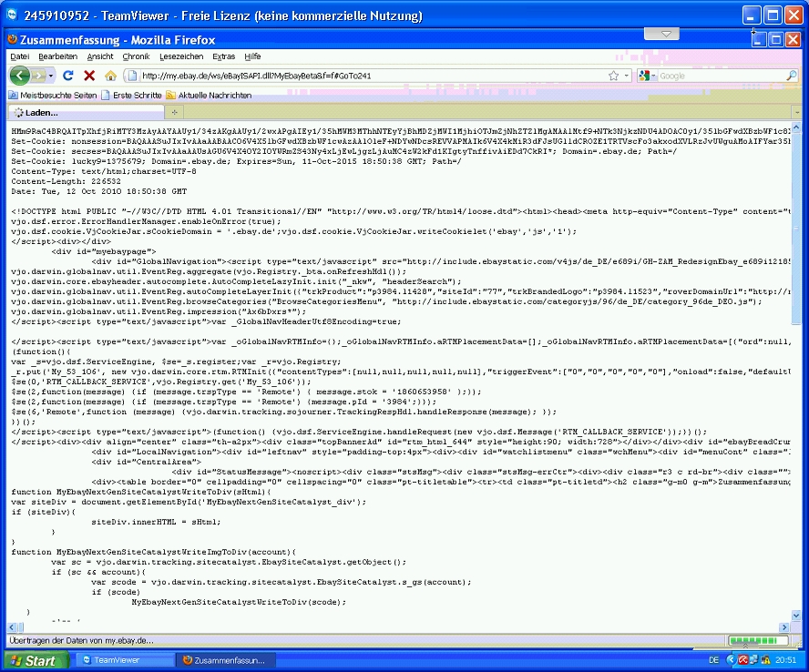Switch to the TeamViewer taskbar button

tap(126, 660)
